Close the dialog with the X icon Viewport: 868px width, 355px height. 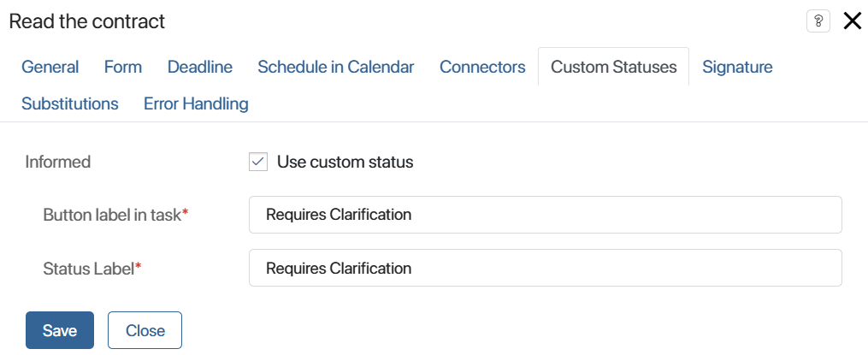(x=852, y=21)
